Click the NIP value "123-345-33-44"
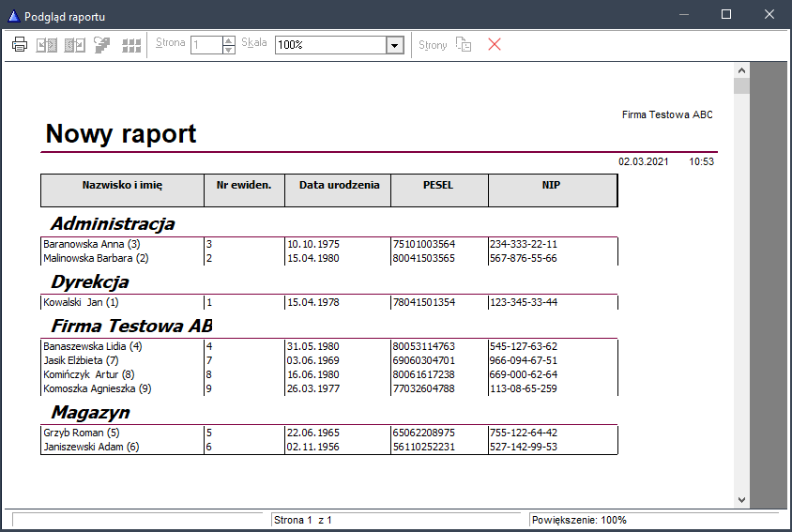 coord(524,302)
